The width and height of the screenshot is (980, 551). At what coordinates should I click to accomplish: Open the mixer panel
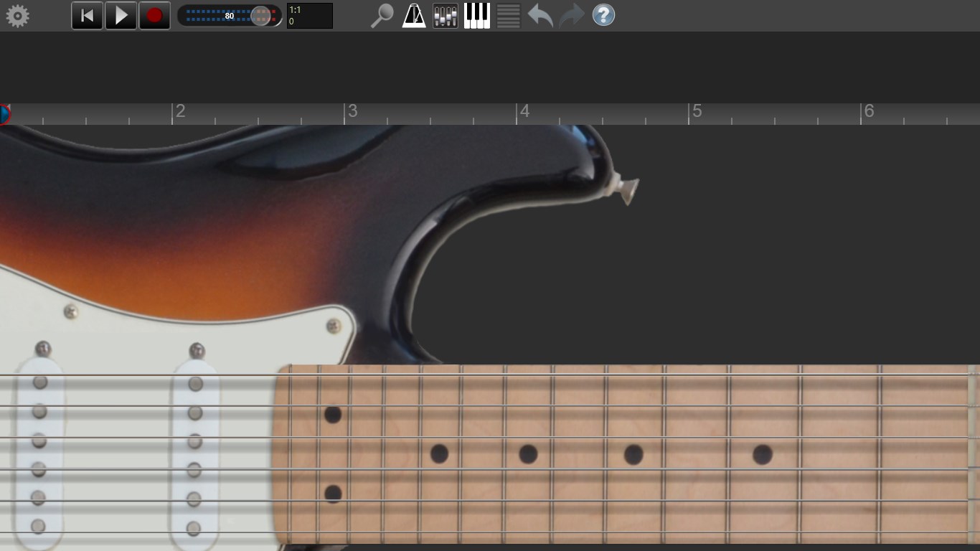(445, 15)
